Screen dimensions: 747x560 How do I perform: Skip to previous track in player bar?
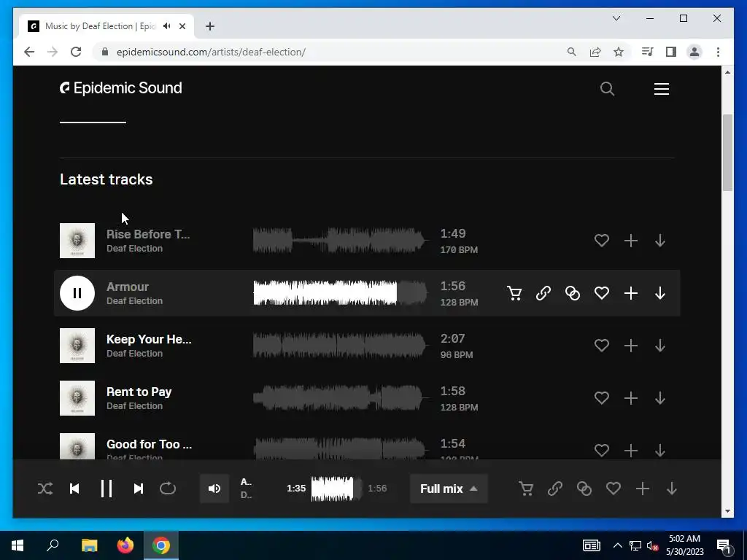pos(74,489)
